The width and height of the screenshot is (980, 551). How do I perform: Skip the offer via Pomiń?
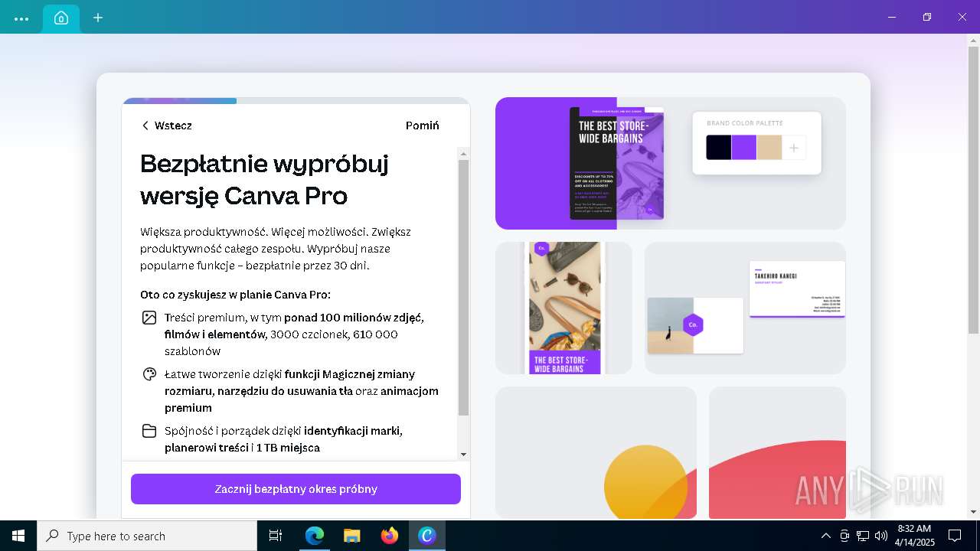[423, 126]
